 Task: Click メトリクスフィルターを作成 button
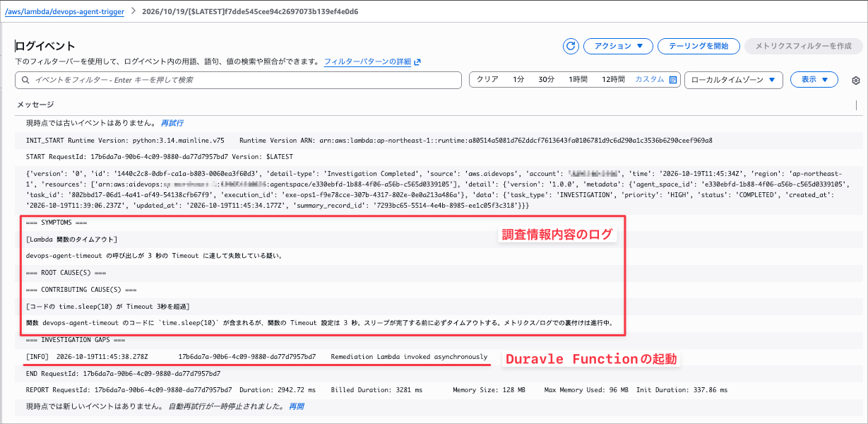(x=803, y=46)
